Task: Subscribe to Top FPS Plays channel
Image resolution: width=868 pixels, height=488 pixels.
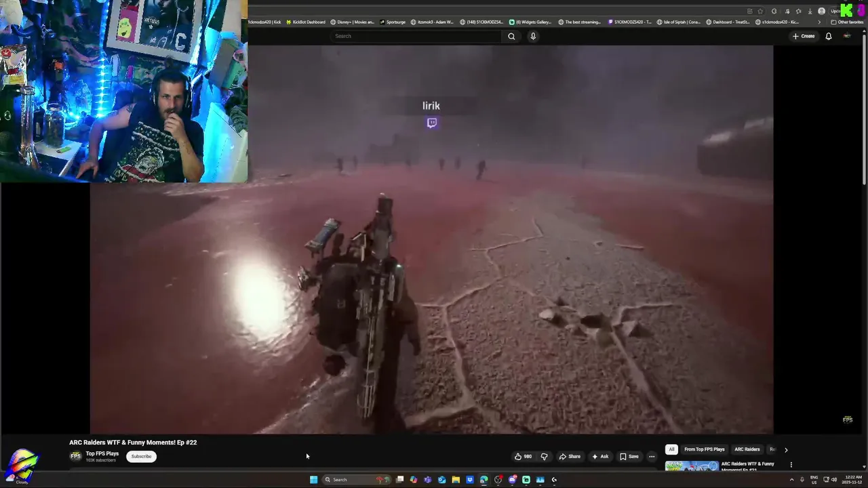Action: pos(141,456)
